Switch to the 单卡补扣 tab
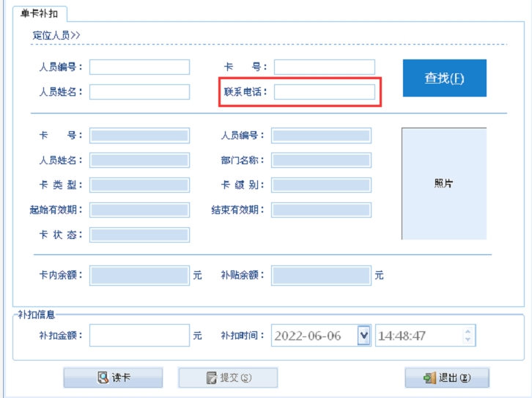The image size is (532, 398). [x=35, y=13]
